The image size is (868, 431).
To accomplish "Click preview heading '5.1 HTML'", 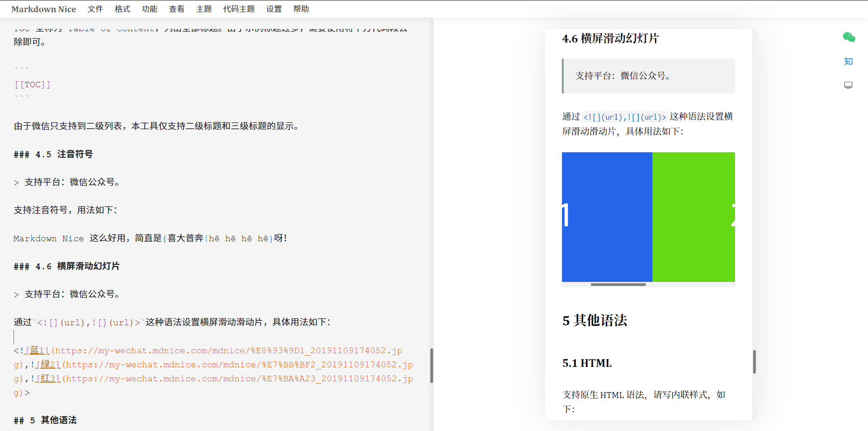I will point(587,363).
